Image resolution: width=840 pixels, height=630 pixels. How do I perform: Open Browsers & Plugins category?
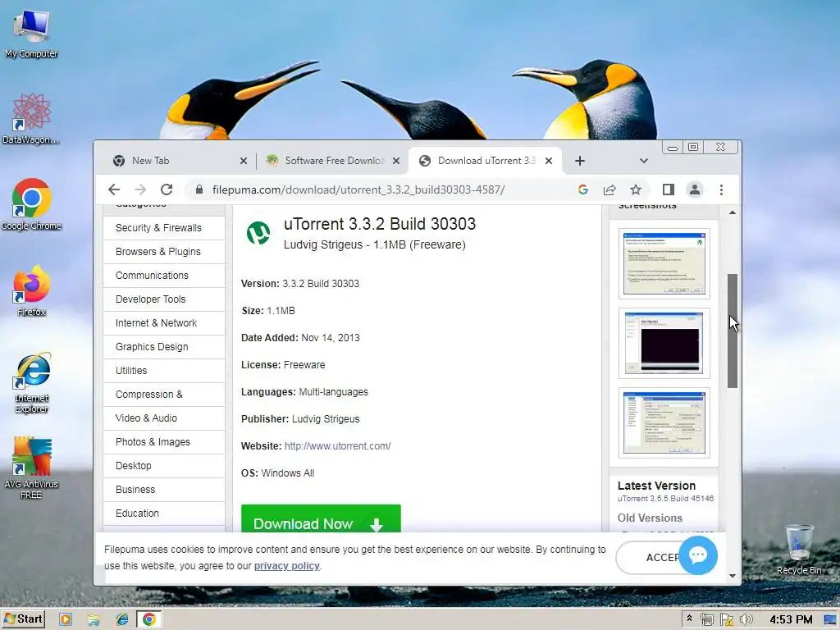pyautogui.click(x=163, y=252)
